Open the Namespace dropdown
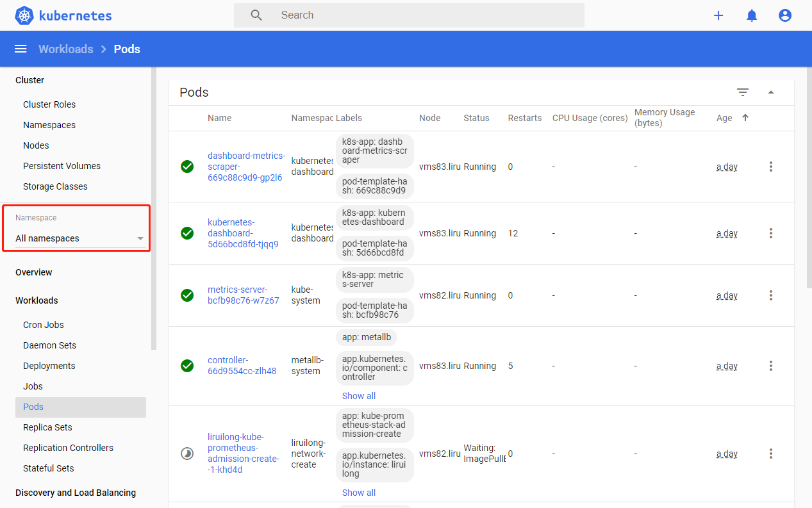This screenshot has width=812, height=508. click(79, 238)
